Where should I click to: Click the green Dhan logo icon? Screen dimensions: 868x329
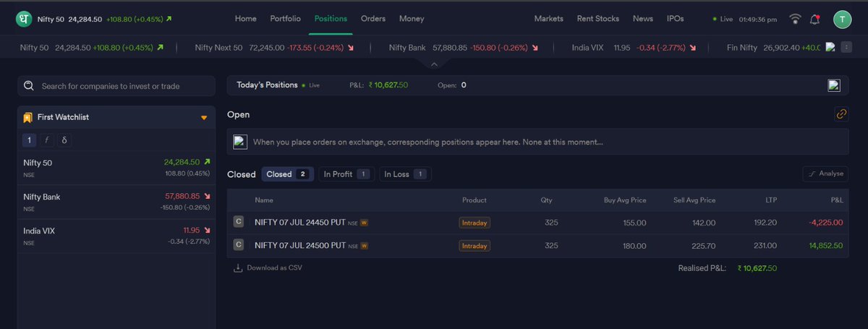[x=23, y=19]
